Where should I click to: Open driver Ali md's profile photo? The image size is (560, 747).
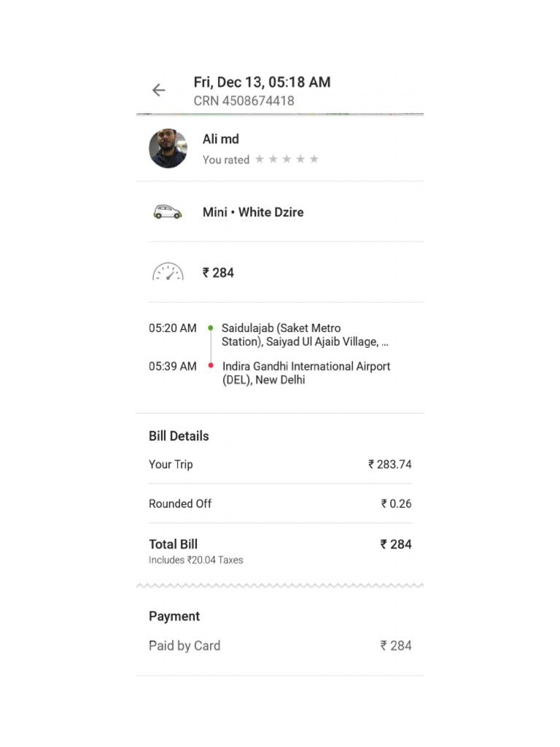click(x=168, y=149)
